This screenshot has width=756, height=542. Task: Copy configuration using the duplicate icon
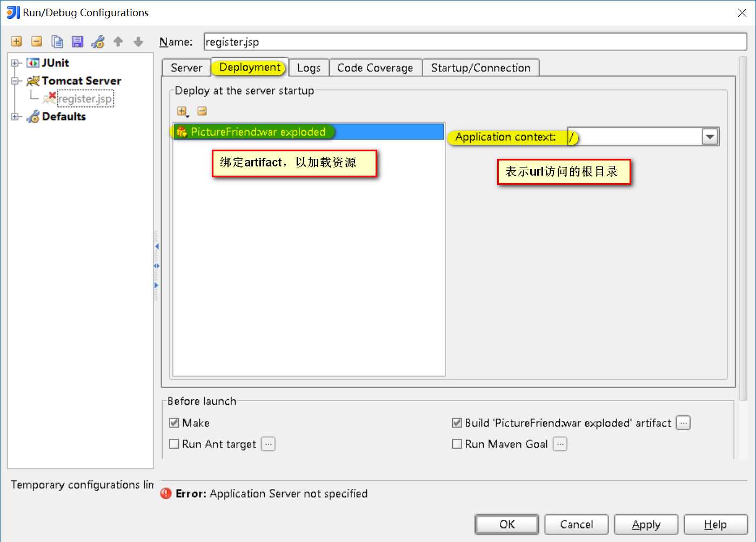[57, 42]
